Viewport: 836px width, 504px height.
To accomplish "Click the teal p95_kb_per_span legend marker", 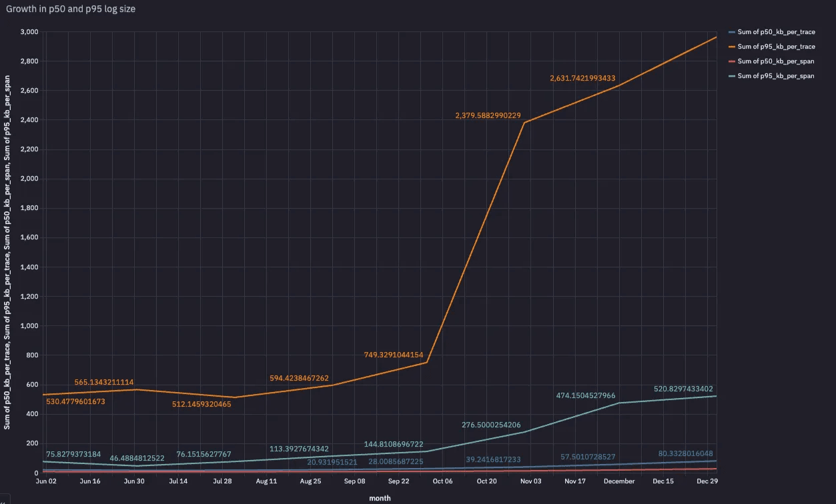I will [733, 75].
